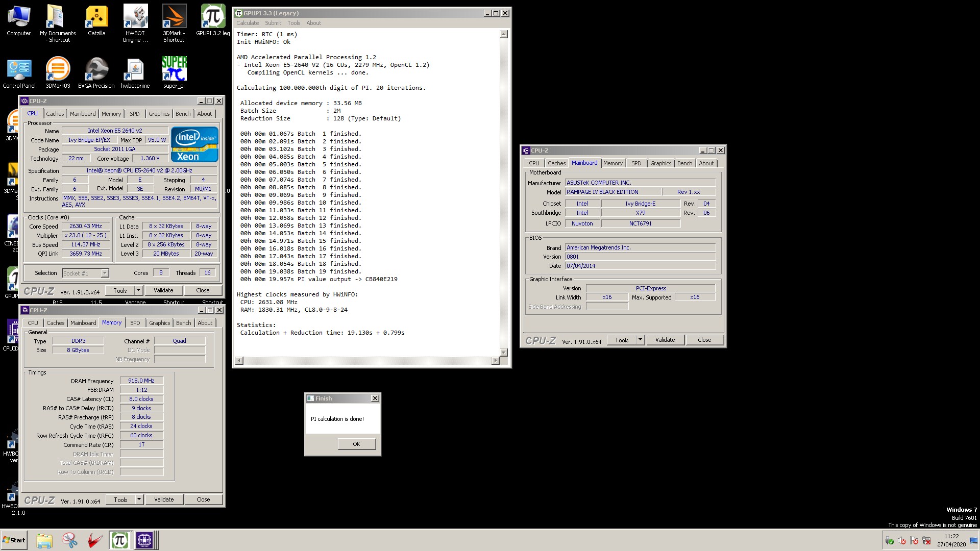The width and height of the screenshot is (980, 551).
Task: Click OK in the Finish dialog
Action: [x=356, y=444]
